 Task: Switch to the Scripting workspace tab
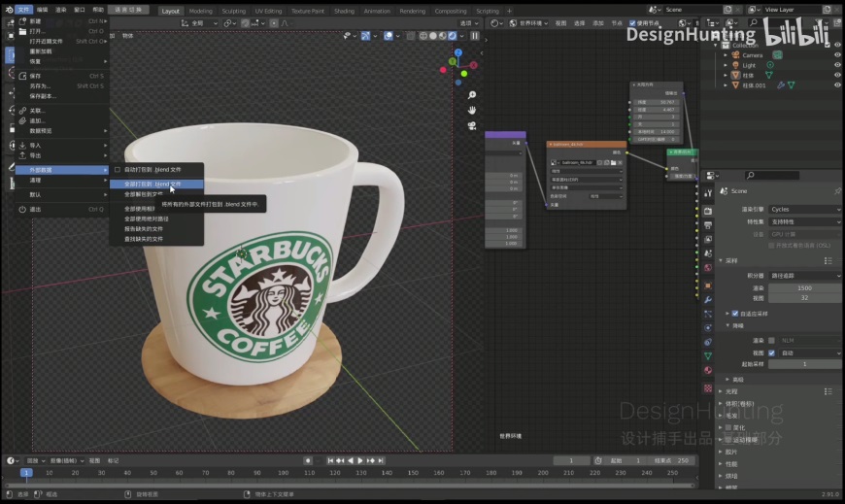(x=488, y=11)
